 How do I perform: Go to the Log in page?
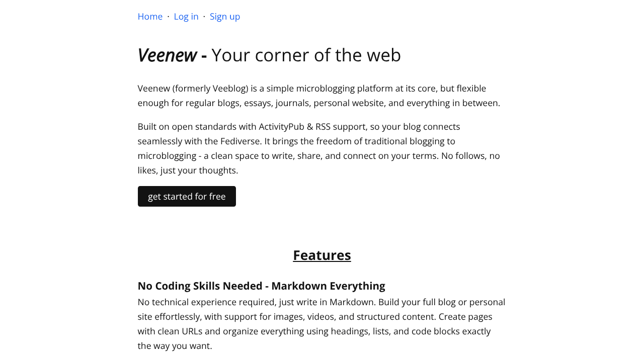coord(186,17)
